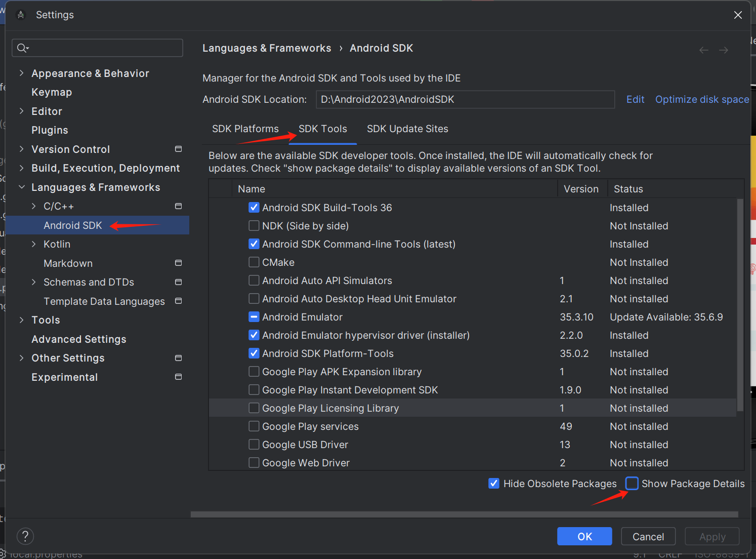Viewport: 756px width, 559px height.
Task: Open SDK Update Sites tab
Action: click(x=407, y=129)
